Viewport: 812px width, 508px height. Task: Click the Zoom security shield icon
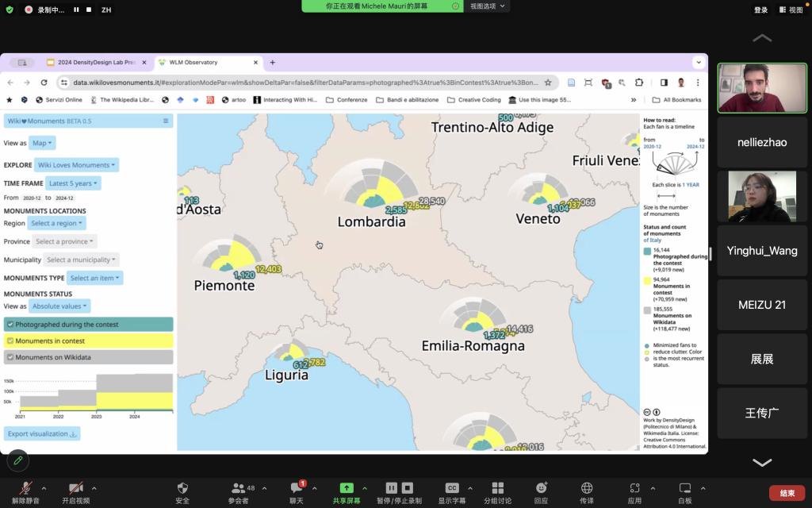point(182,488)
